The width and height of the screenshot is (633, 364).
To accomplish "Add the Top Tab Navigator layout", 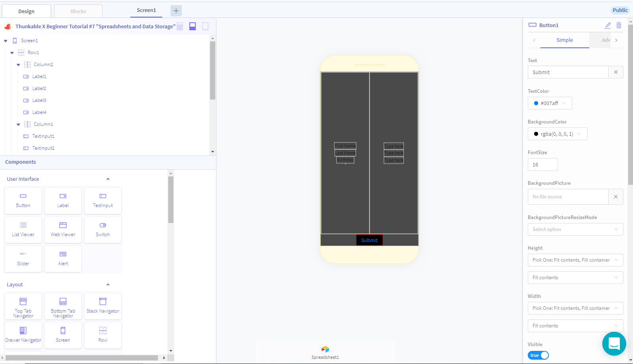I will tap(23, 307).
